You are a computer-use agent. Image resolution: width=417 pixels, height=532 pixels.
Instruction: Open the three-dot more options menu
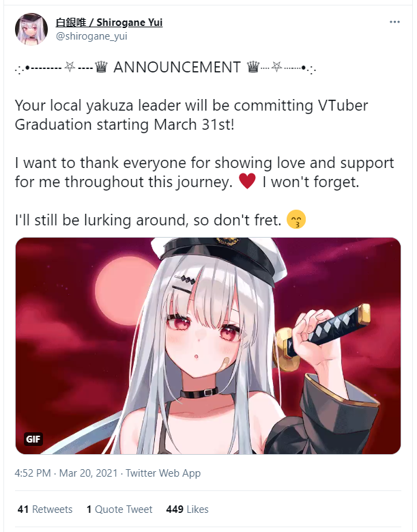(x=394, y=22)
